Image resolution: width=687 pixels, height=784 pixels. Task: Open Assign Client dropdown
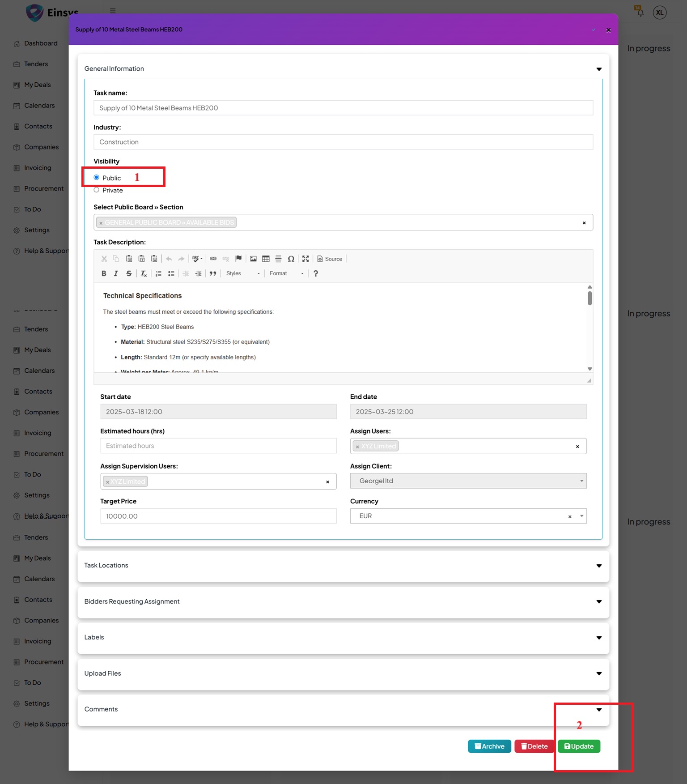tap(468, 481)
